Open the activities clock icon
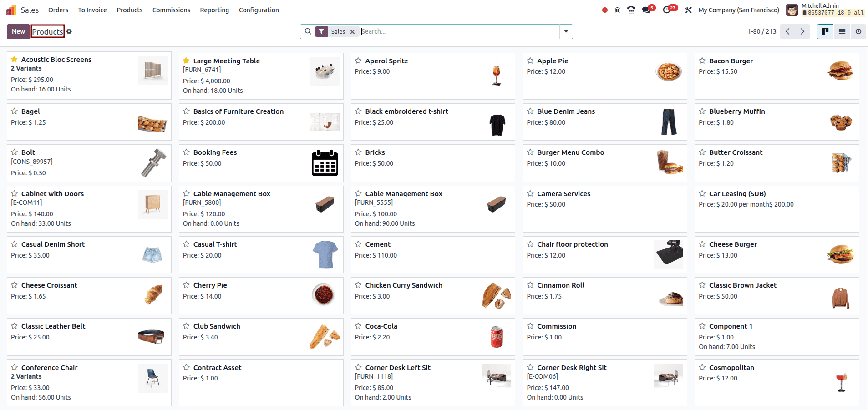The height and width of the screenshot is (410, 868). (667, 10)
